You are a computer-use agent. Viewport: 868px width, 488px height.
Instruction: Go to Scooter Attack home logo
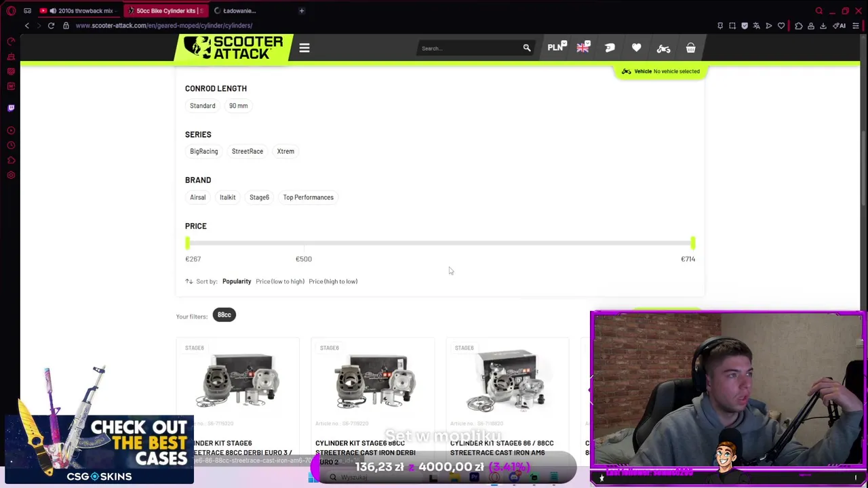click(233, 48)
